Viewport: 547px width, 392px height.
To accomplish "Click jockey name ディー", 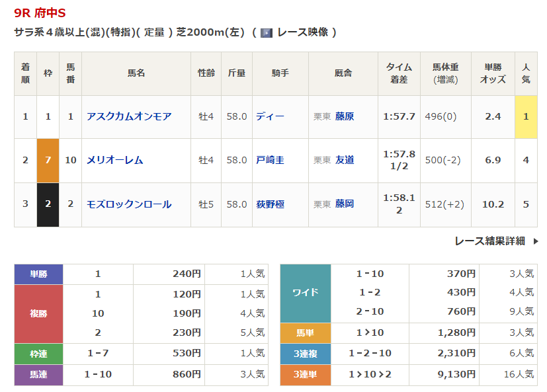I will [x=270, y=116].
